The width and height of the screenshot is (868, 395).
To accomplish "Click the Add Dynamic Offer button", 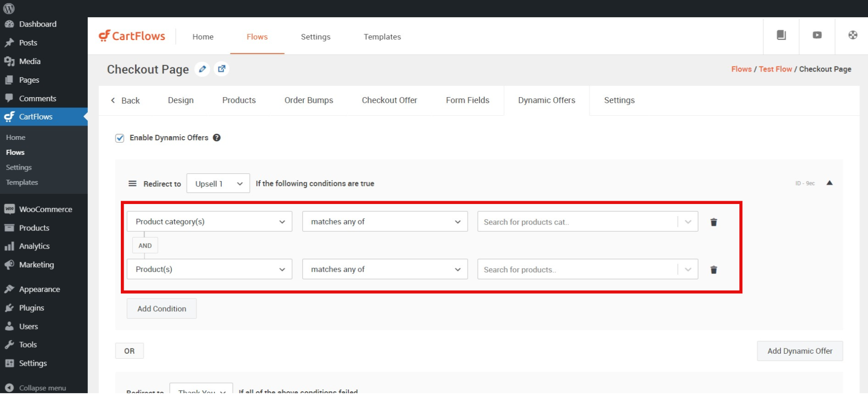I will pyautogui.click(x=799, y=351).
